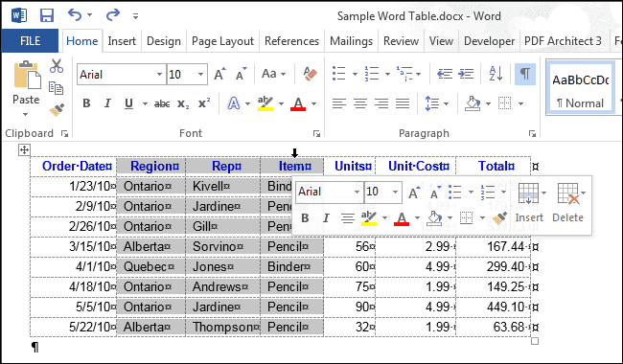
Task: Customize the Quick Access Toolbar
Action: tap(135, 16)
